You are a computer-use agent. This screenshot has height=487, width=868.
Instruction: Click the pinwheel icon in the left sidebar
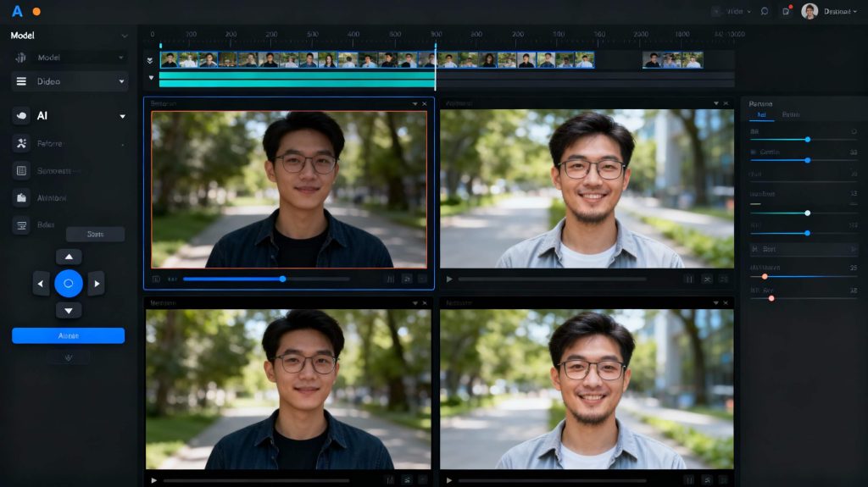coord(21,143)
